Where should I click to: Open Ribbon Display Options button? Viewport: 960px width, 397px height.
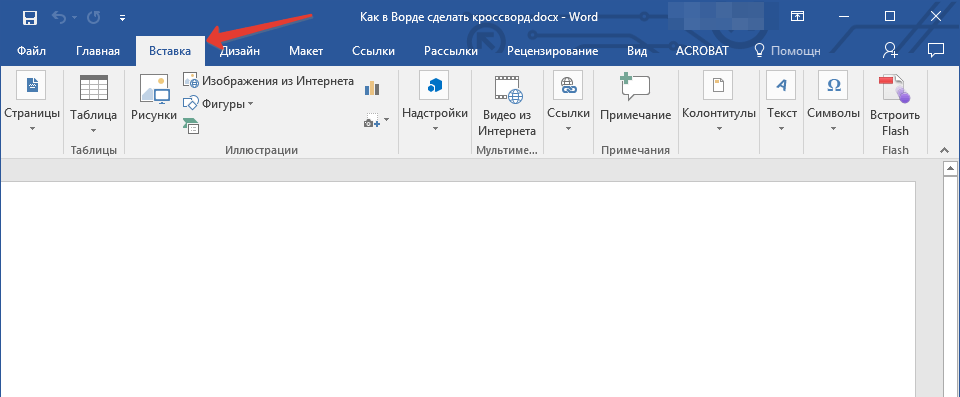point(797,17)
